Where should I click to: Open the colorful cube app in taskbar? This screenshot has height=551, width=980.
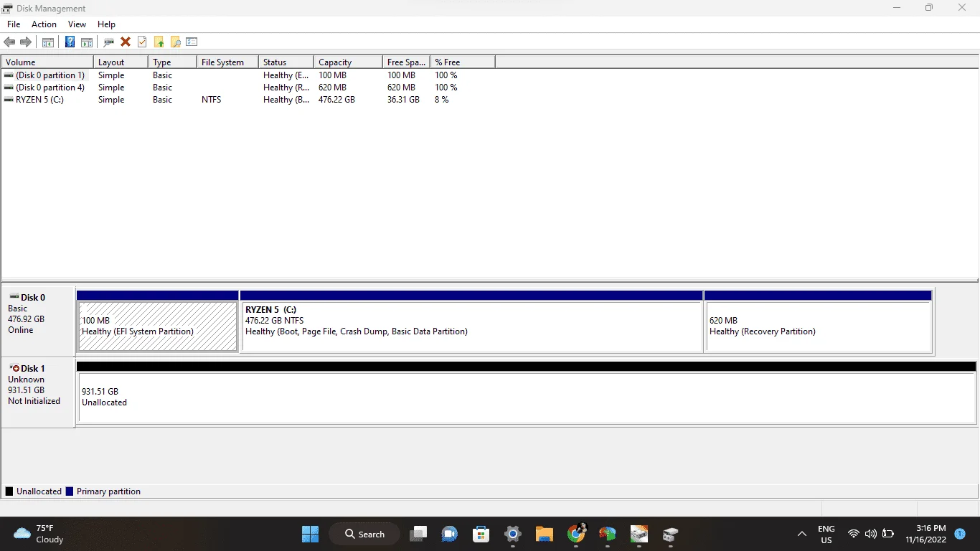pos(608,534)
